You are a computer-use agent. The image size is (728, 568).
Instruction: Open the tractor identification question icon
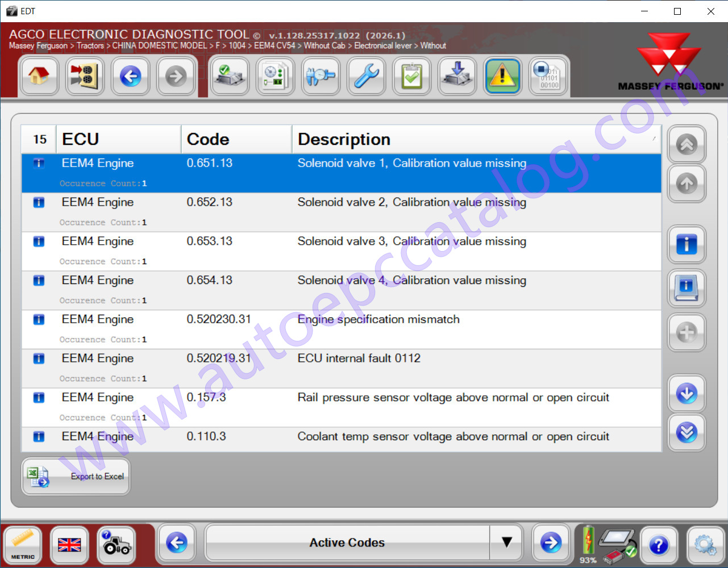click(117, 545)
